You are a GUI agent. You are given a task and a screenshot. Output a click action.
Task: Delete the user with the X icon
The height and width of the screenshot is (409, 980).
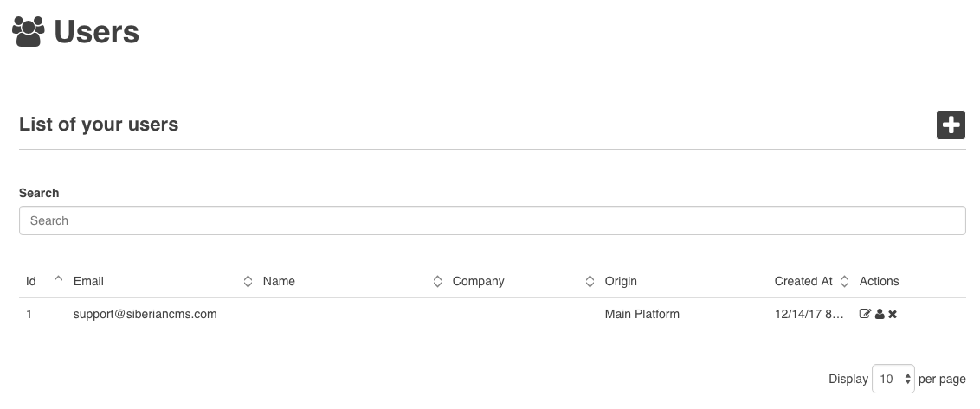click(x=893, y=314)
